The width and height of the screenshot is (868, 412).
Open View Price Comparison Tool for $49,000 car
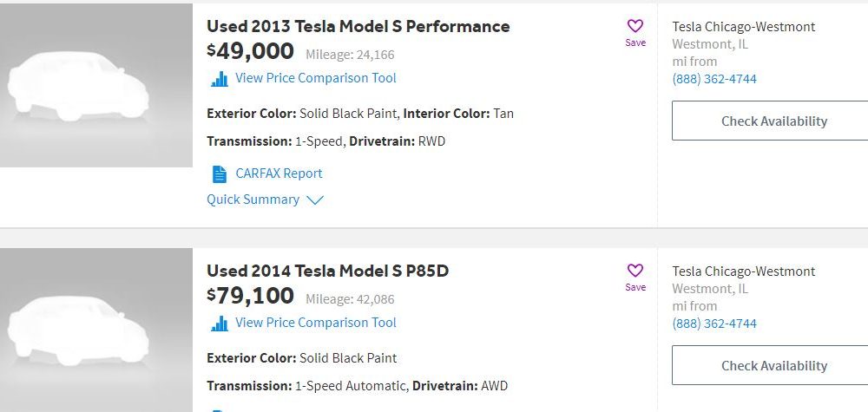point(316,78)
